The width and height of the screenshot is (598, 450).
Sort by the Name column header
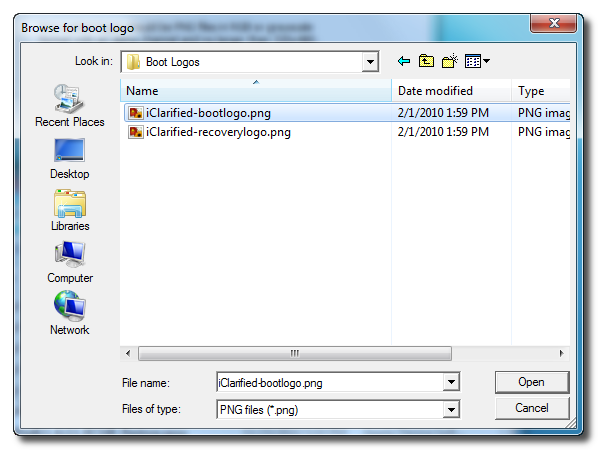click(256, 91)
